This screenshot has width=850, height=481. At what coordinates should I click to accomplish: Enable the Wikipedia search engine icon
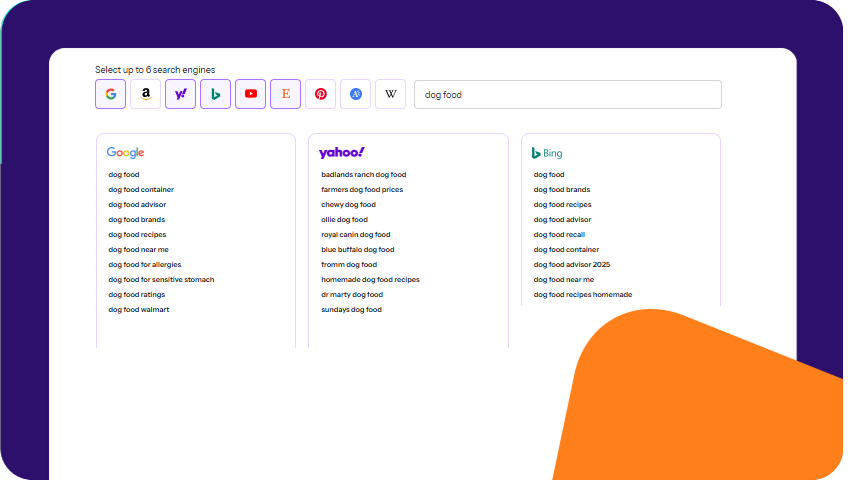click(390, 94)
